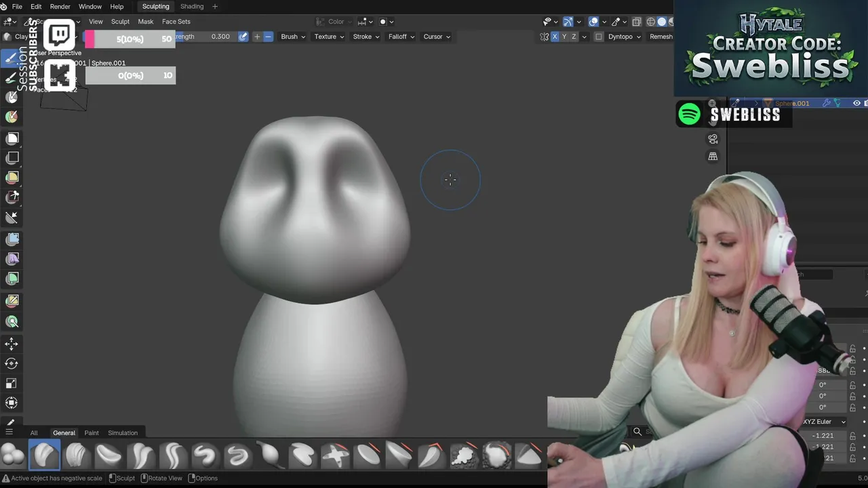Select the Cloth Filter tool
Image resolution: width=868 pixels, height=488 pixels.
(12, 259)
